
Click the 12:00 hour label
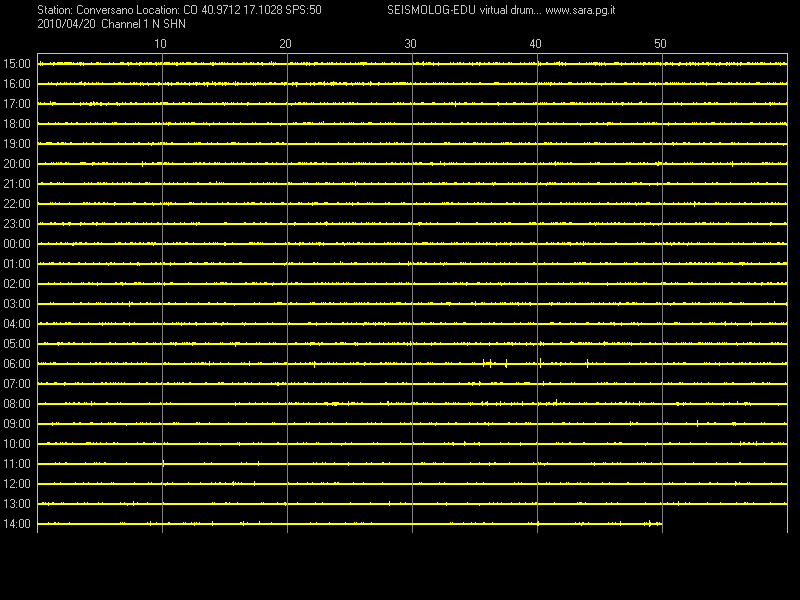(x=17, y=484)
